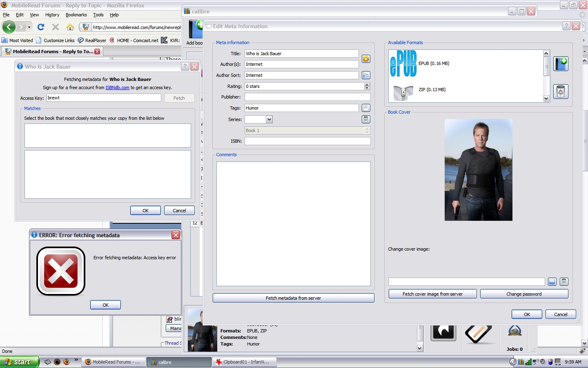Screen dimensions: 588x368
Task: Open Firefox View menu
Action: click(34, 15)
